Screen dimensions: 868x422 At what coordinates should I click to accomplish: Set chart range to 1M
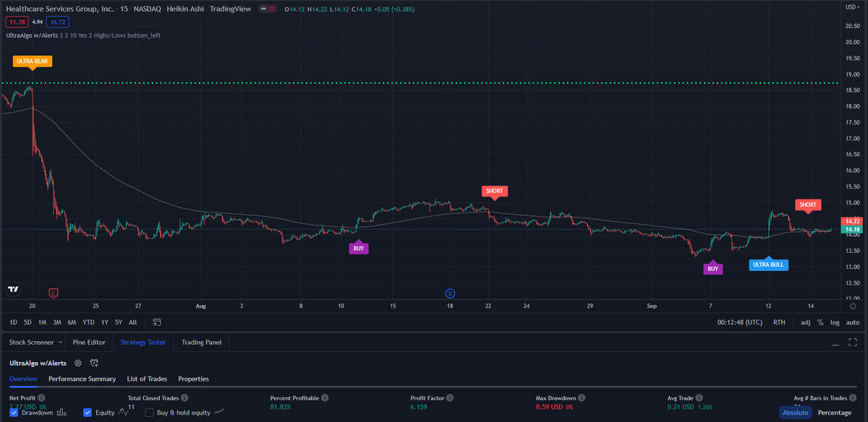(42, 322)
